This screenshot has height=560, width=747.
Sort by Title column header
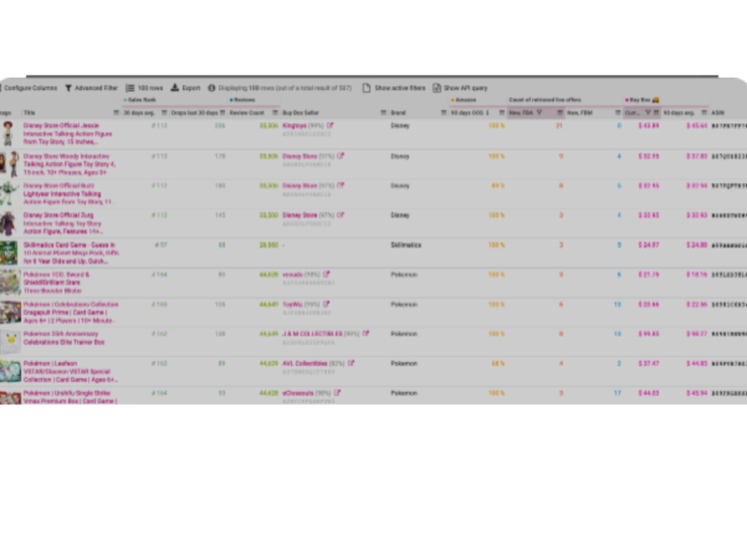(29, 113)
